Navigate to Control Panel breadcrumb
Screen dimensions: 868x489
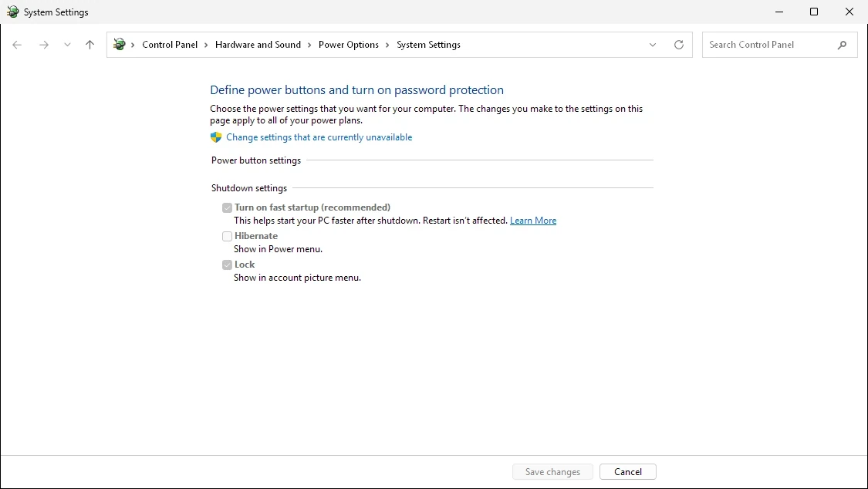pyautogui.click(x=170, y=45)
